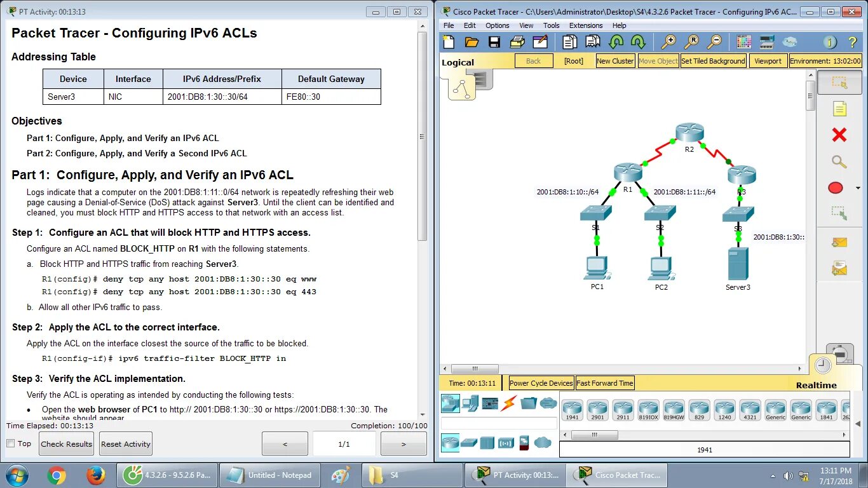This screenshot has height=488, width=868.
Task: Click the Copy toolbar icon
Action: (x=569, y=43)
